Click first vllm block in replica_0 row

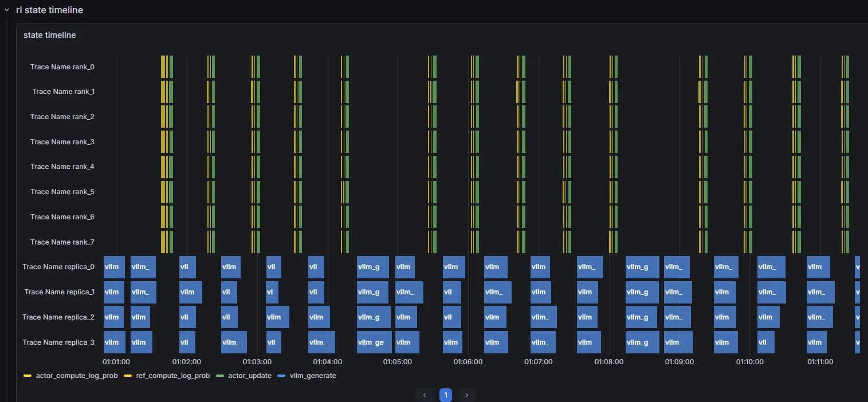(x=115, y=267)
